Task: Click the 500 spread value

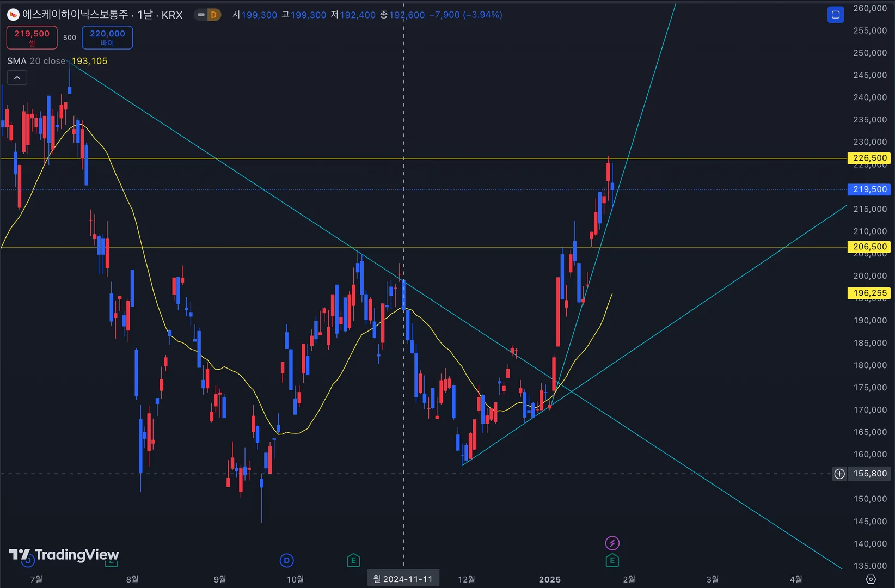Action: pyautogui.click(x=70, y=38)
